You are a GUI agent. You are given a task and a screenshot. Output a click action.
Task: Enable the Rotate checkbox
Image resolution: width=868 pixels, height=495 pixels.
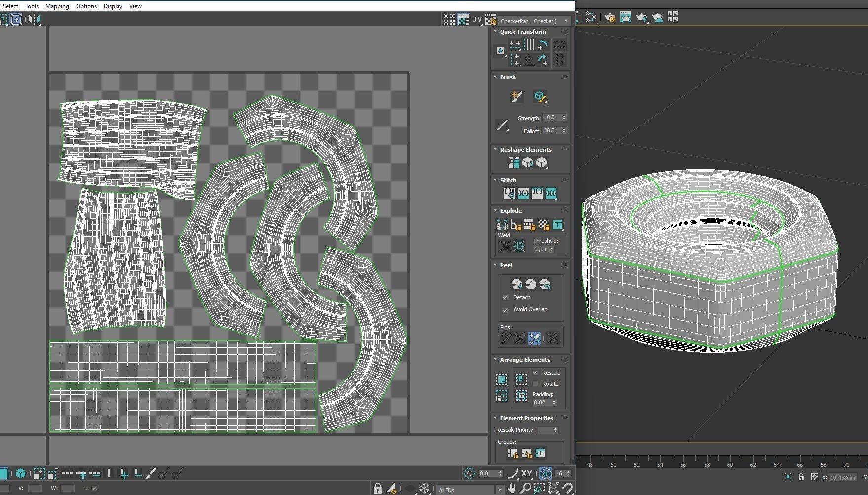click(535, 384)
